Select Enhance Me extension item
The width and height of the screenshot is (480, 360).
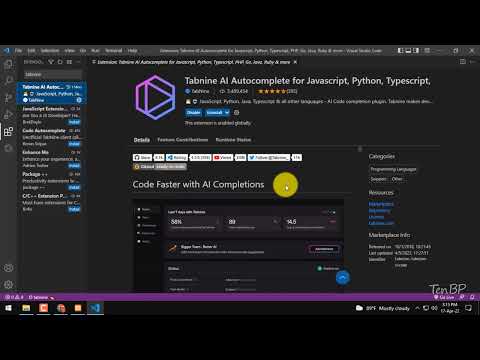click(52, 159)
